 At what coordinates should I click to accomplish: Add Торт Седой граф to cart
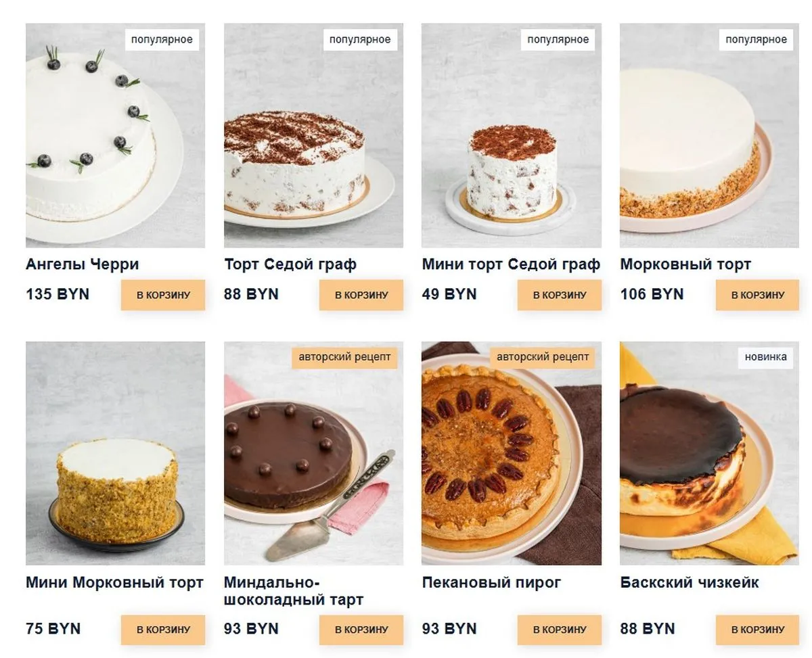click(x=361, y=295)
